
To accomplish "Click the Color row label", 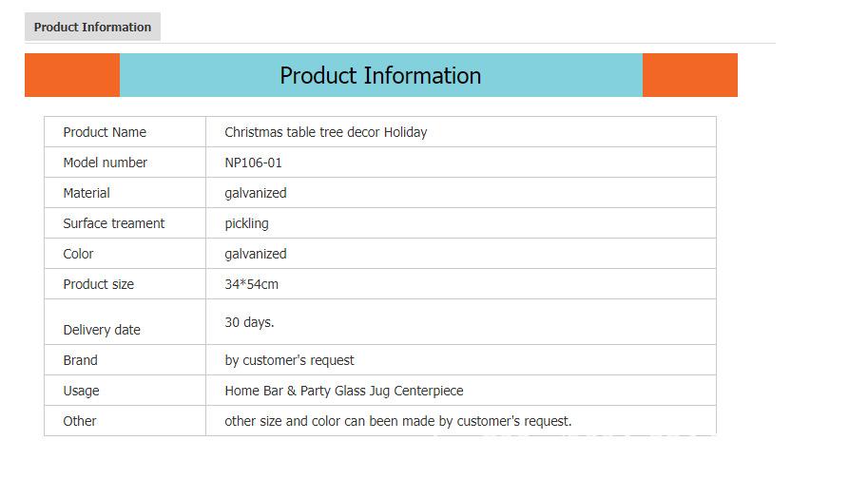I will (78, 254).
